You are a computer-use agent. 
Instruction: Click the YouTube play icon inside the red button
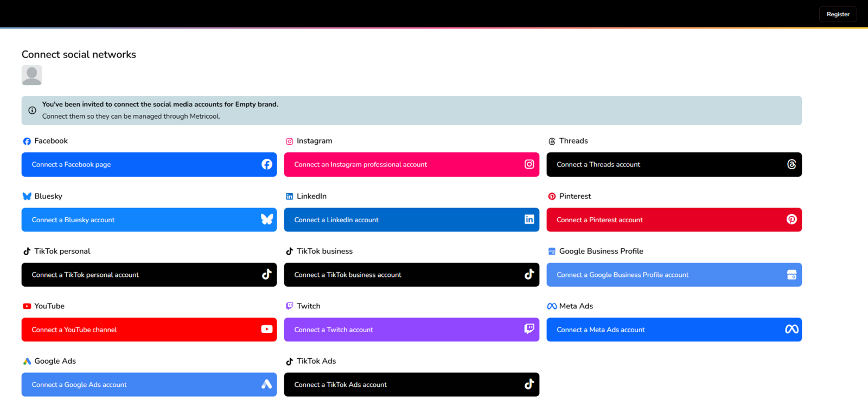[x=267, y=329]
